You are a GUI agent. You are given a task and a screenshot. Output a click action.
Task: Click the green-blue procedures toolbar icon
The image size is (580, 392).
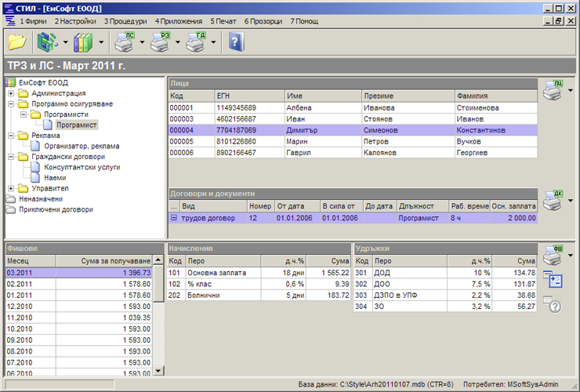point(47,42)
